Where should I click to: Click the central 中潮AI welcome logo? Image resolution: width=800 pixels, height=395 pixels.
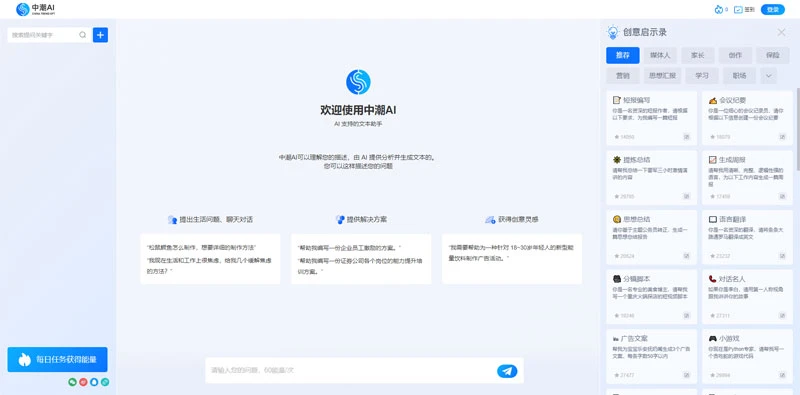pos(358,82)
